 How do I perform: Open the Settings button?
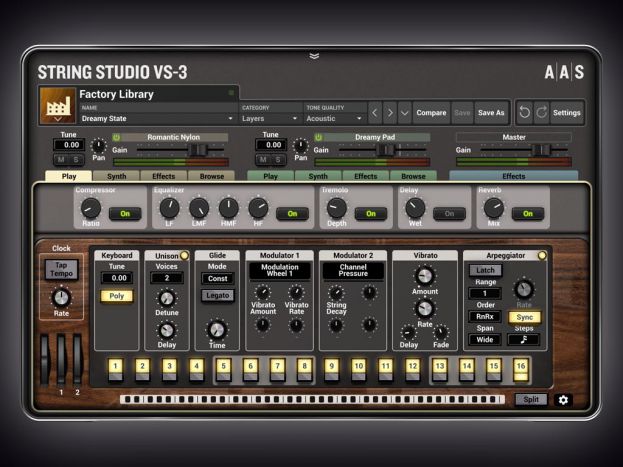click(x=567, y=113)
